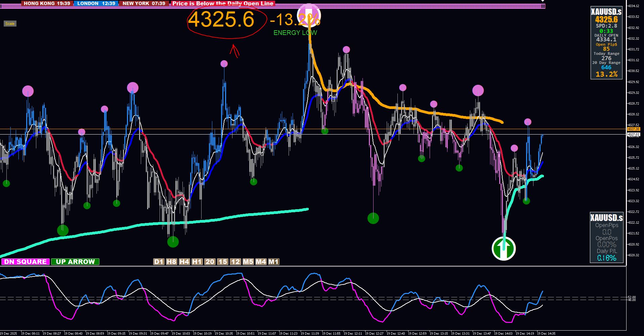Switch chart to H8 timeframe
This screenshot has height=336, width=644.
(171, 262)
